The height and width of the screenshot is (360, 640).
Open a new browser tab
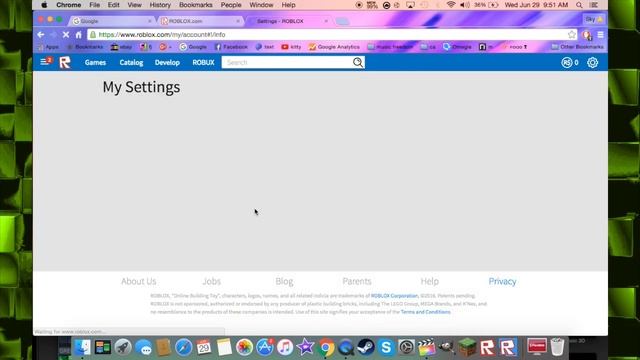[342, 21]
